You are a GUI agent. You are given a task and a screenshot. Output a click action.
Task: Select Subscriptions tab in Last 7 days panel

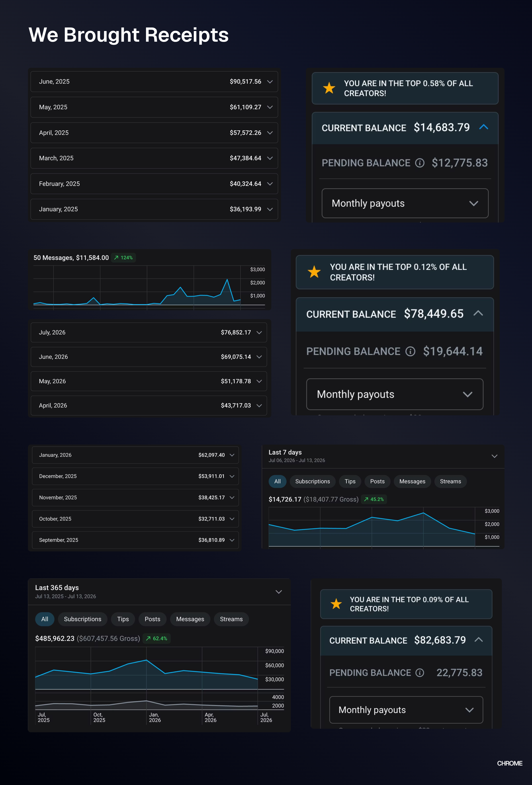click(313, 481)
